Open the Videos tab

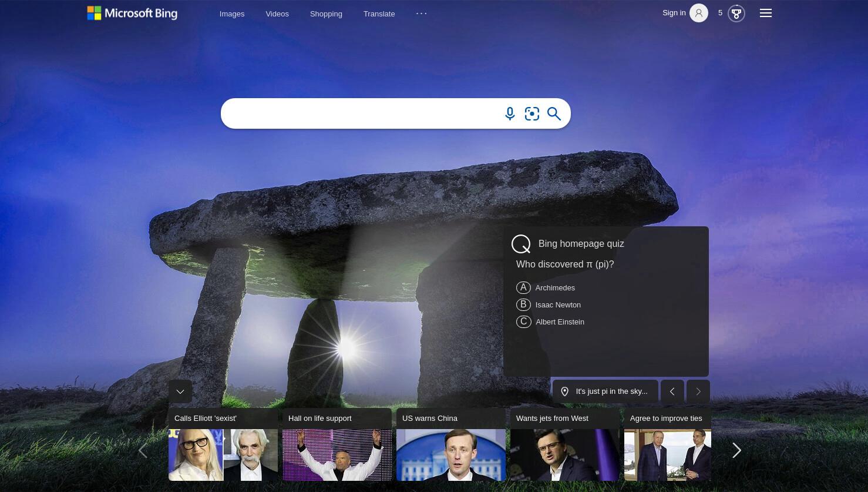tap(277, 14)
